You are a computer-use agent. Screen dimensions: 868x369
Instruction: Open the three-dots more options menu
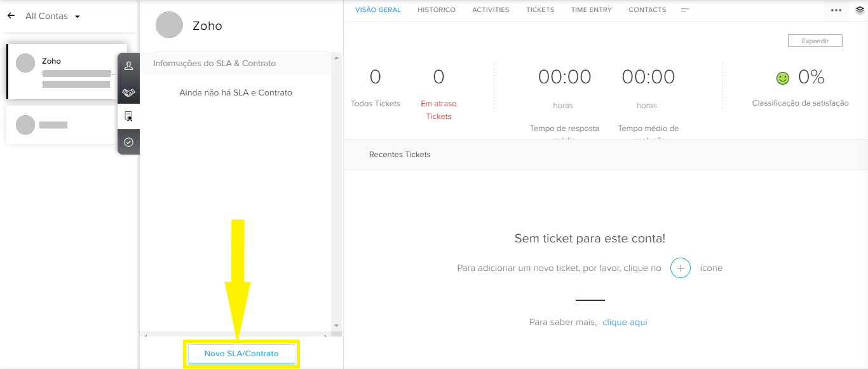tap(836, 10)
